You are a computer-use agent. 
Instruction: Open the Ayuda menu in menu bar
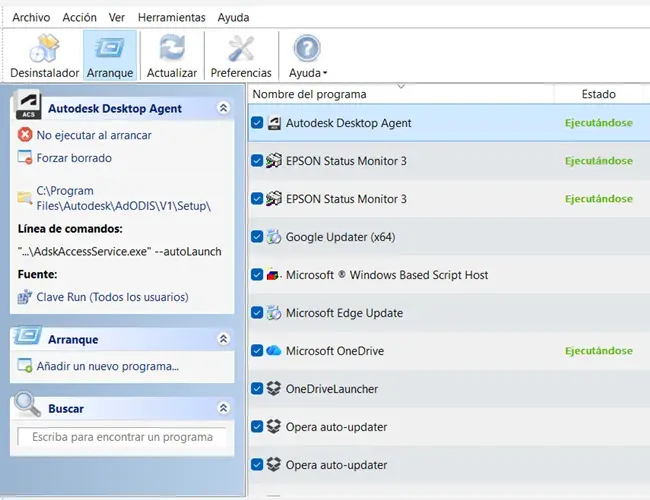233,17
